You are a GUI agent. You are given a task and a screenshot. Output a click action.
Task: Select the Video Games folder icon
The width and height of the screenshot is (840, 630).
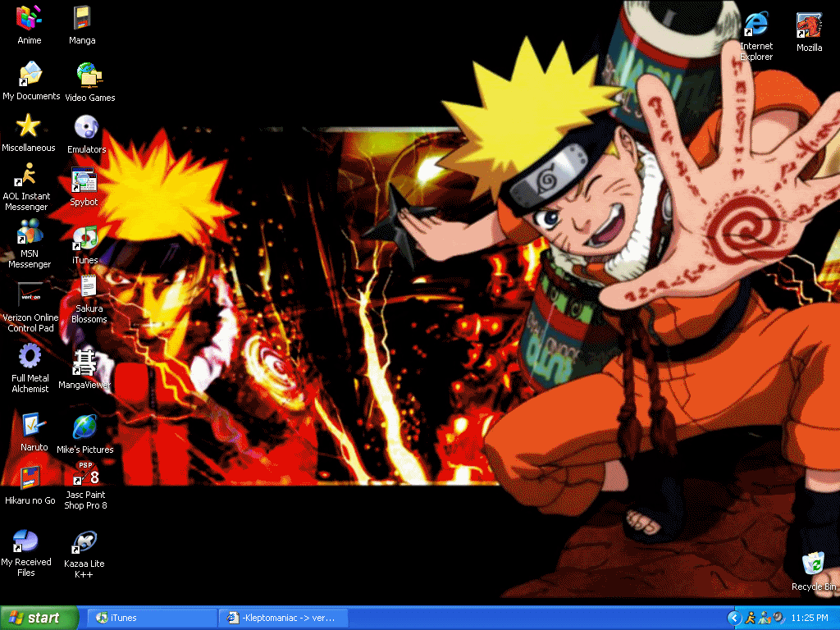click(x=89, y=76)
